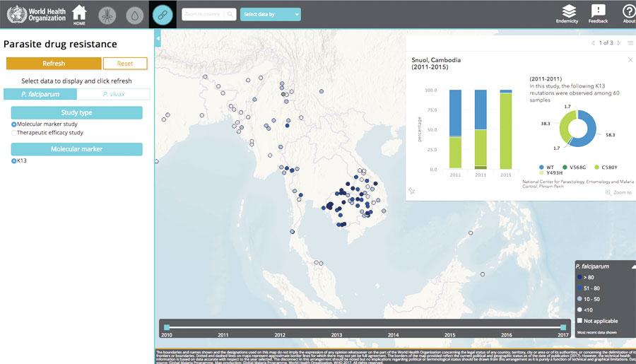Collapse the left side panel arrow
The height and width of the screenshot is (364, 636).
click(158, 39)
